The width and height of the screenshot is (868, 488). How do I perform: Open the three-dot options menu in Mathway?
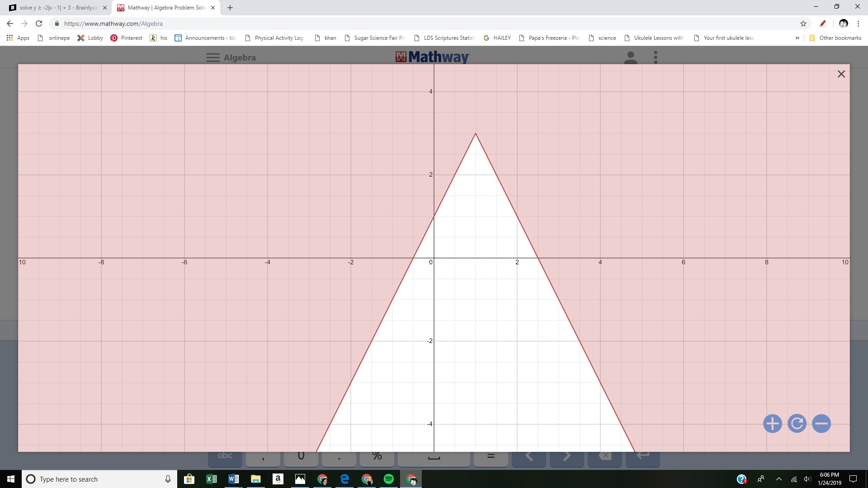click(656, 57)
